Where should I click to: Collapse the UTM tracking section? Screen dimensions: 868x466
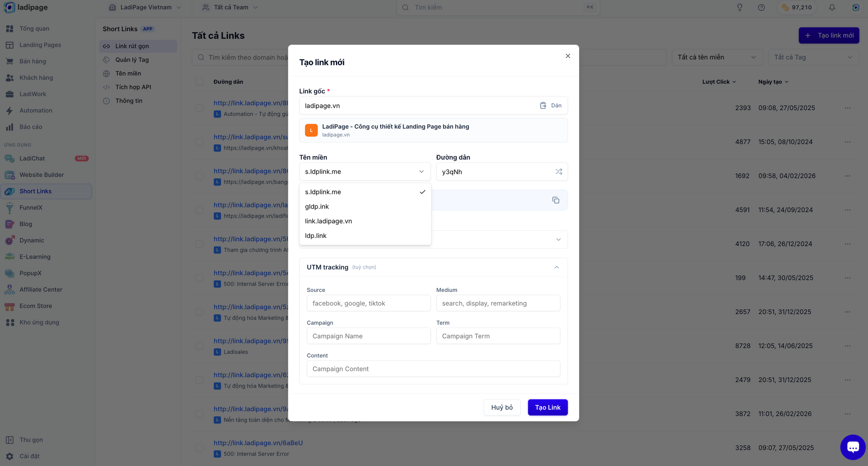[557, 267]
